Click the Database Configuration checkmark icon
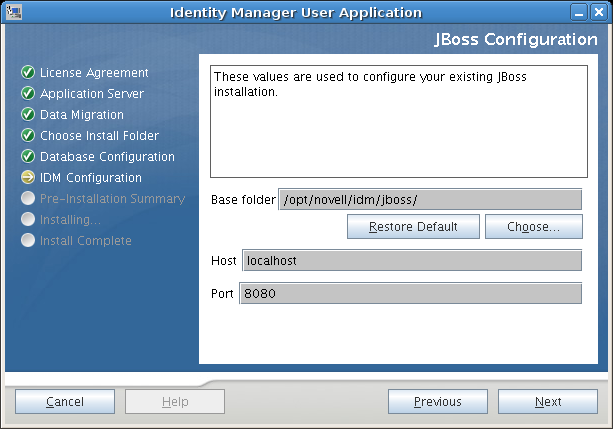The height and width of the screenshot is (429, 613). coord(28,157)
